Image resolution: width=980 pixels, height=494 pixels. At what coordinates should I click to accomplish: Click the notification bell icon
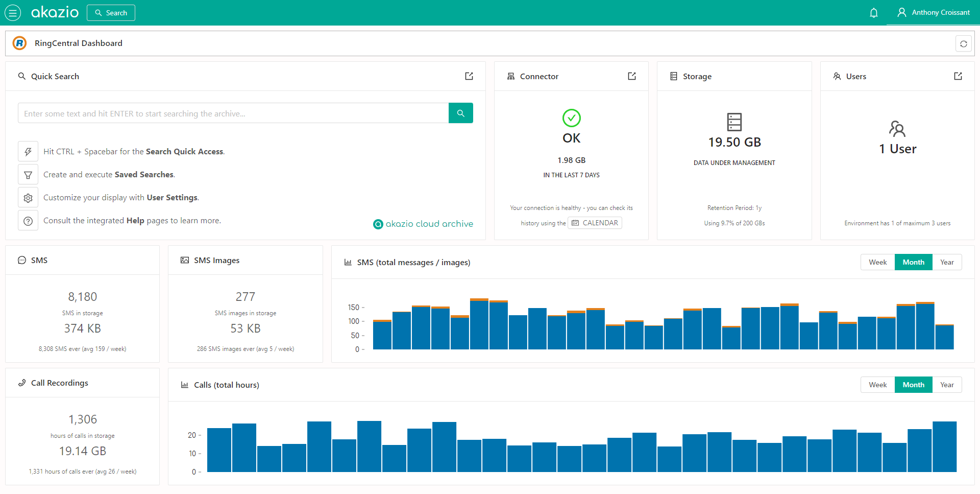point(873,12)
